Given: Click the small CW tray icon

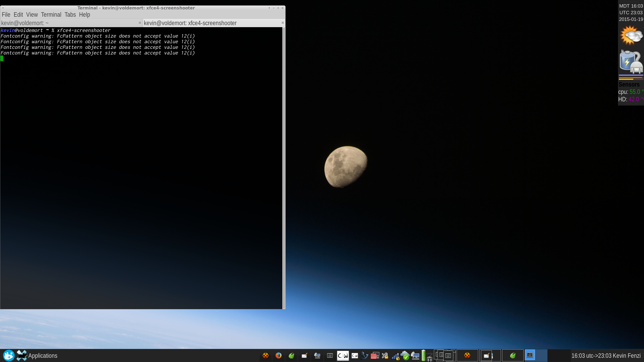Looking at the screenshot, I should pos(355,356).
